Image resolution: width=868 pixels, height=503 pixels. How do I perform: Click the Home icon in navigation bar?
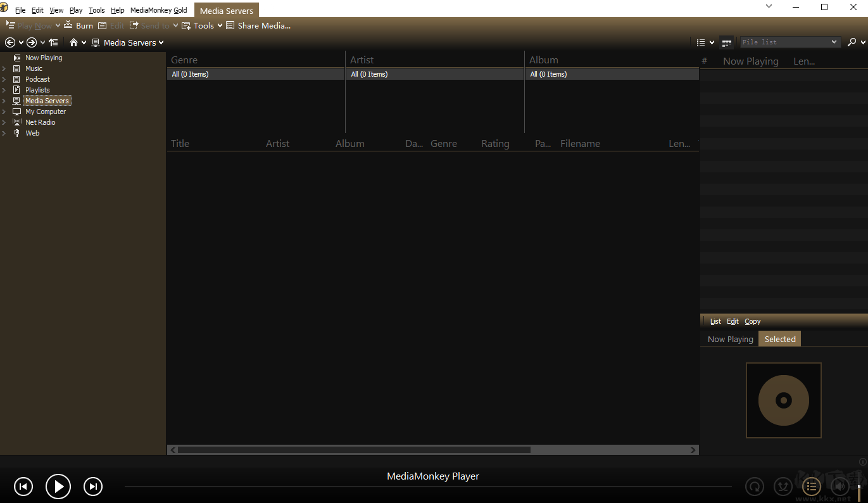tap(74, 42)
